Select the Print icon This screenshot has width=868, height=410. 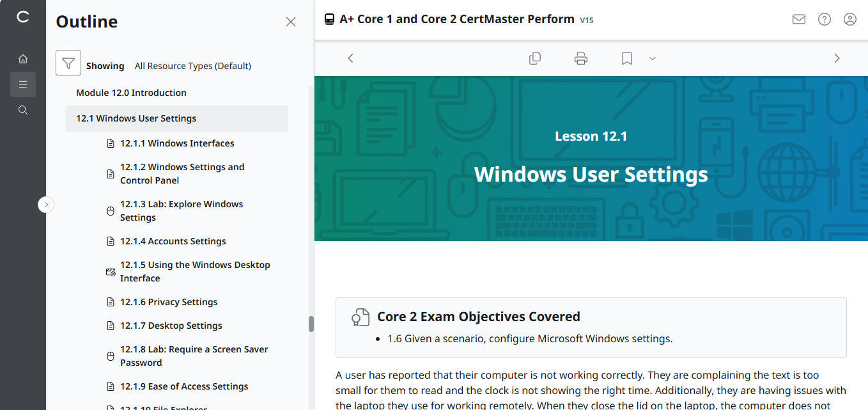580,58
